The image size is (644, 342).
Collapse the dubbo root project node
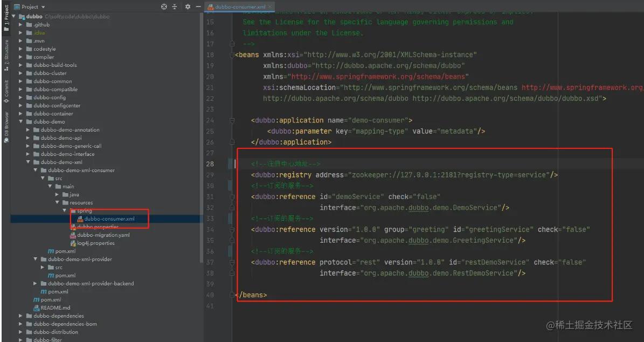(13, 16)
